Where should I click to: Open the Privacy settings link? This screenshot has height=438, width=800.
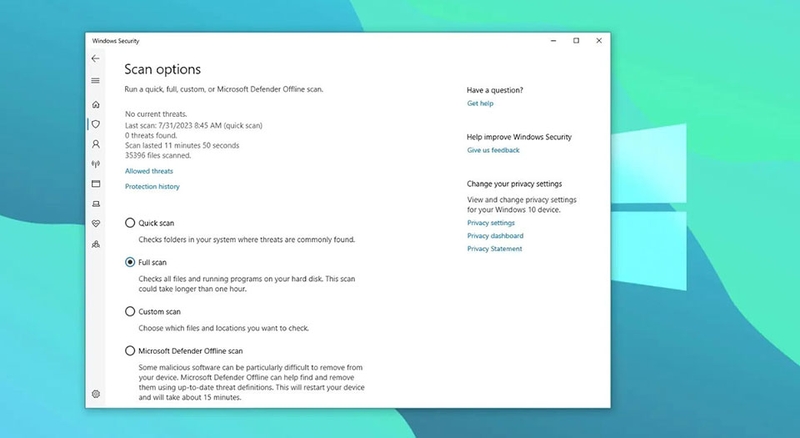coord(491,223)
